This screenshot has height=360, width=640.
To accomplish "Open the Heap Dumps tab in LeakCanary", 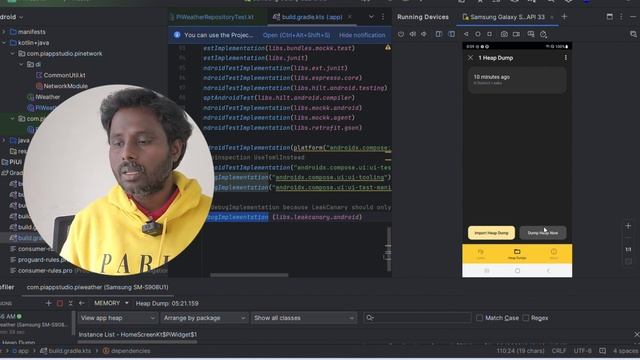I will tap(517, 253).
